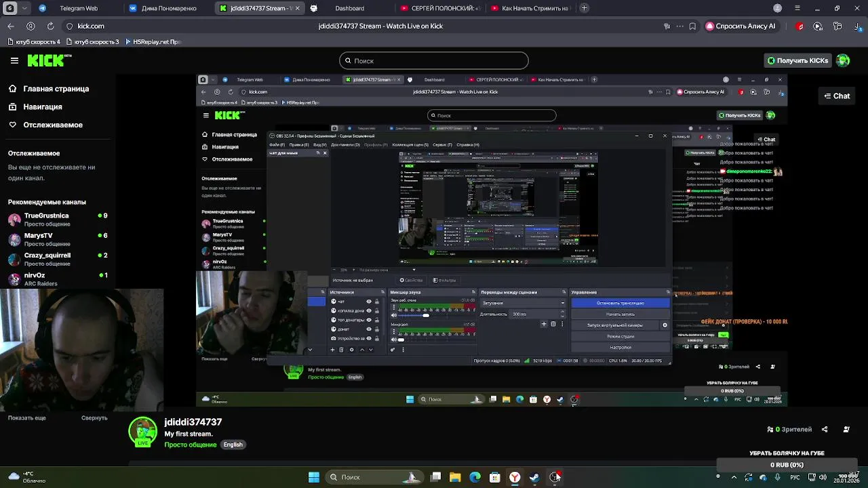The width and height of the screenshot is (868, 488).
Task: Hide 'топ донатеры' source in streamed OBS
Action: 369,320
